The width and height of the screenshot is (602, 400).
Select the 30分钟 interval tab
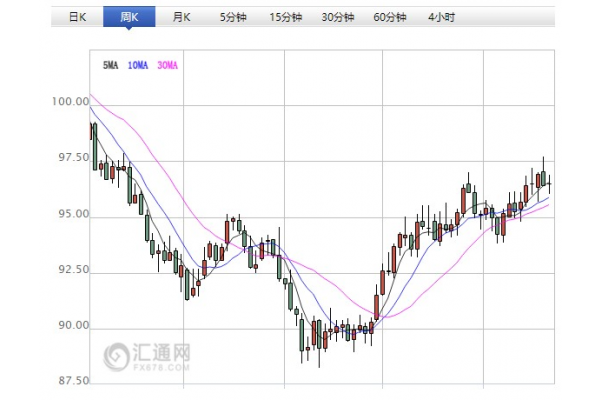[338, 17]
